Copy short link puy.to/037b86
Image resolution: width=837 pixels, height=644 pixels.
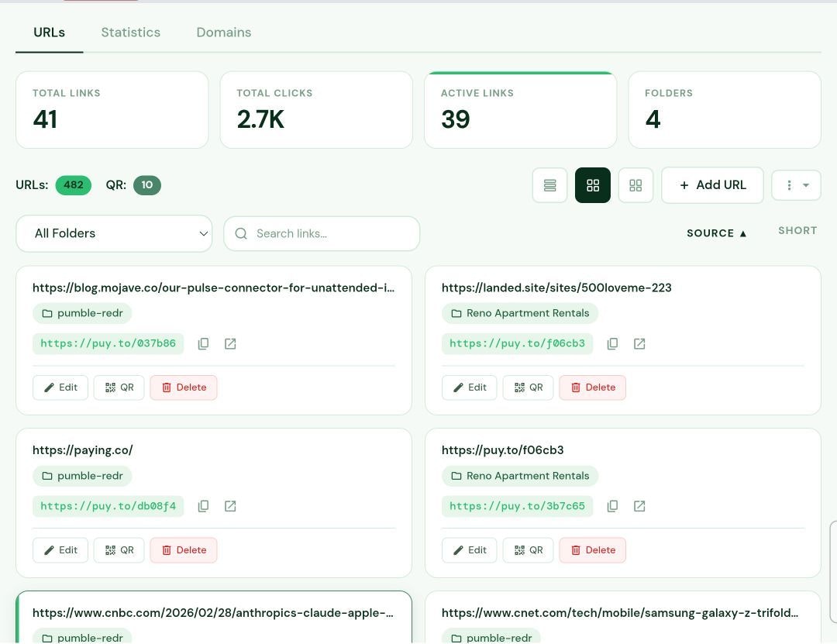203,344
